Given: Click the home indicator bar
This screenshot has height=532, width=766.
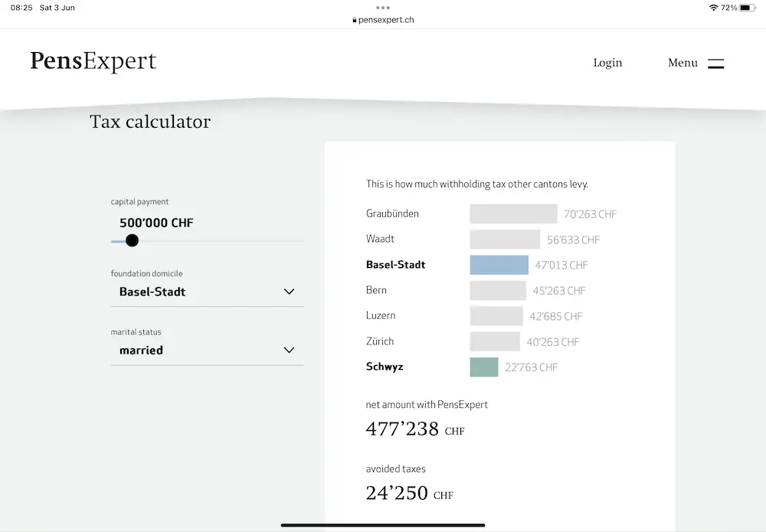Looking at the screenshot, I should click(x=383, y=526).
